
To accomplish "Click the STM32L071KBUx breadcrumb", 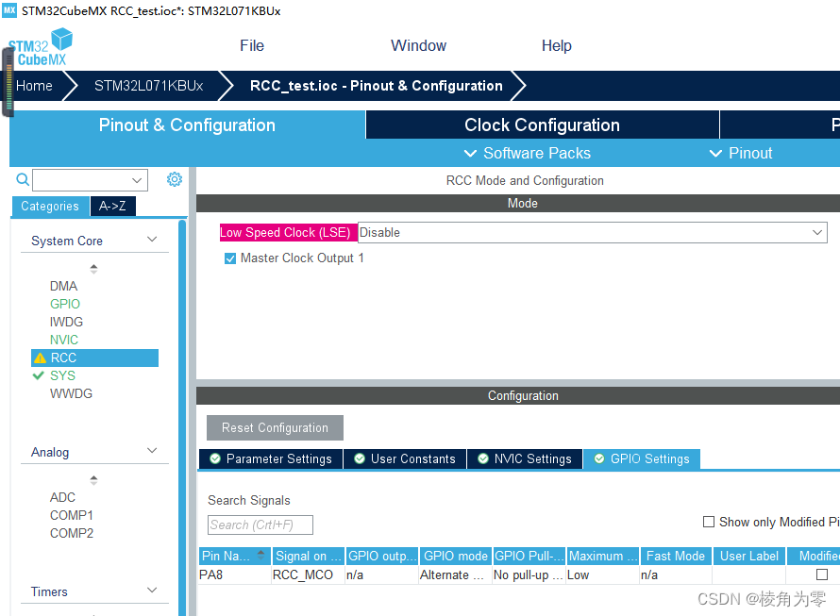I will click(x=149, y=86).
